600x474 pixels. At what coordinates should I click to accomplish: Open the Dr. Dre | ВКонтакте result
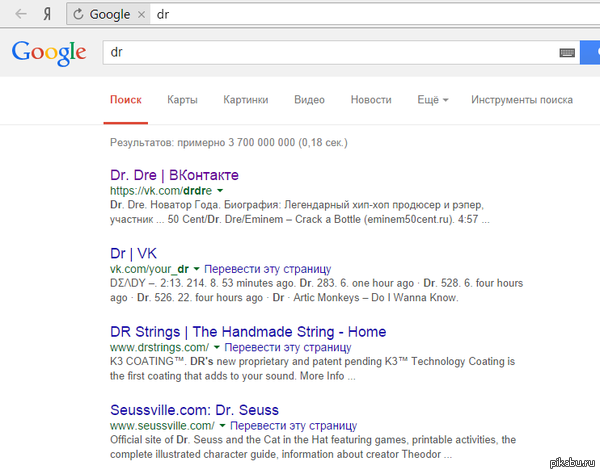pos(174,175)
